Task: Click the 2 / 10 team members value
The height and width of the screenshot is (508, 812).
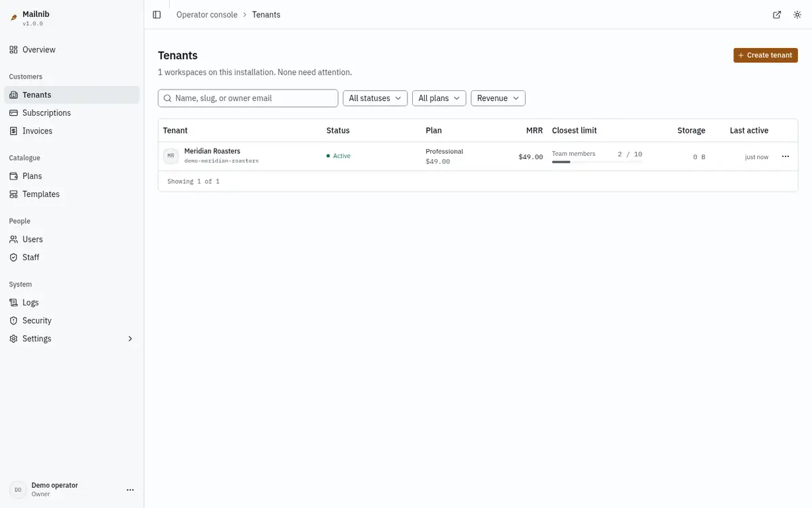Action: tap(630, 154)
